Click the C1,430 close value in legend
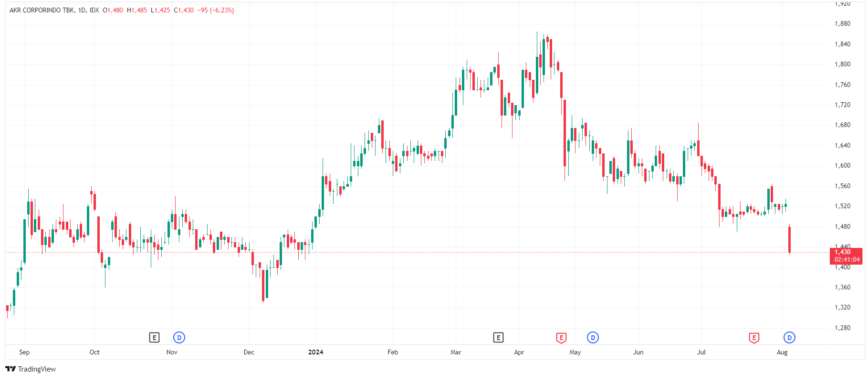Screen dimensions: 868x374 click(184, 10)
